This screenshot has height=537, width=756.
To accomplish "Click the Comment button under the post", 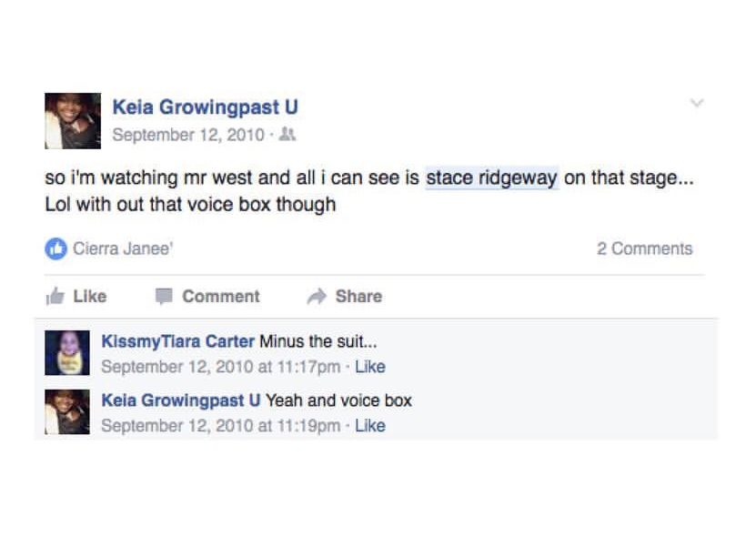I will pyautogui.click(x=207, y=296).
